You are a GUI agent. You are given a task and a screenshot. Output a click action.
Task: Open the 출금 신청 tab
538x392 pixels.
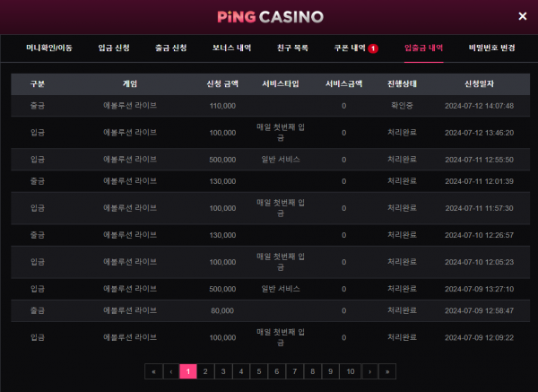click(171, 48)
